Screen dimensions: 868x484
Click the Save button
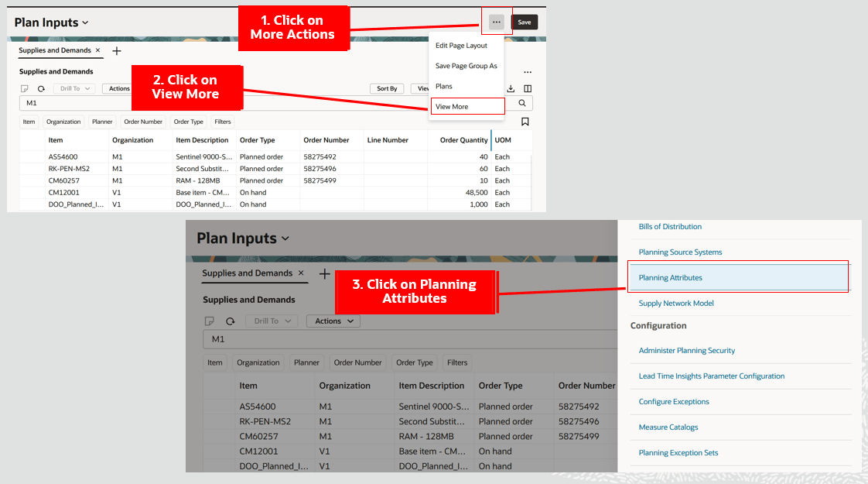click(525, 22)
